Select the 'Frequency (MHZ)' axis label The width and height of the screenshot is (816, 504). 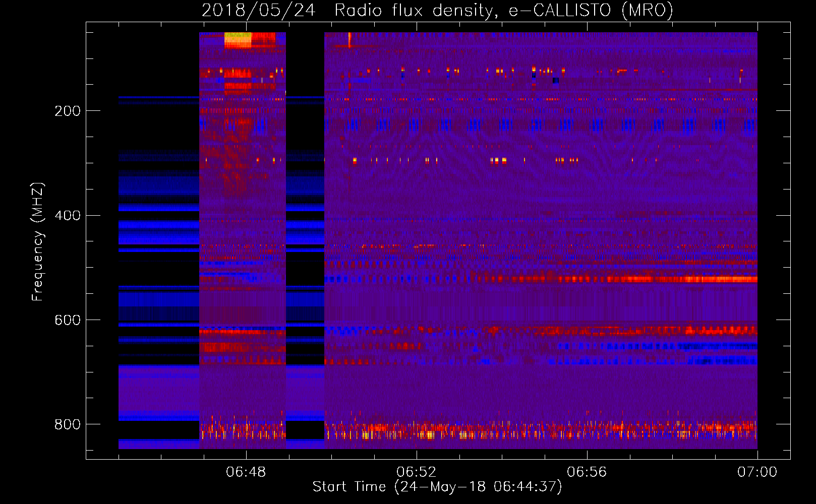pos(37,242)
